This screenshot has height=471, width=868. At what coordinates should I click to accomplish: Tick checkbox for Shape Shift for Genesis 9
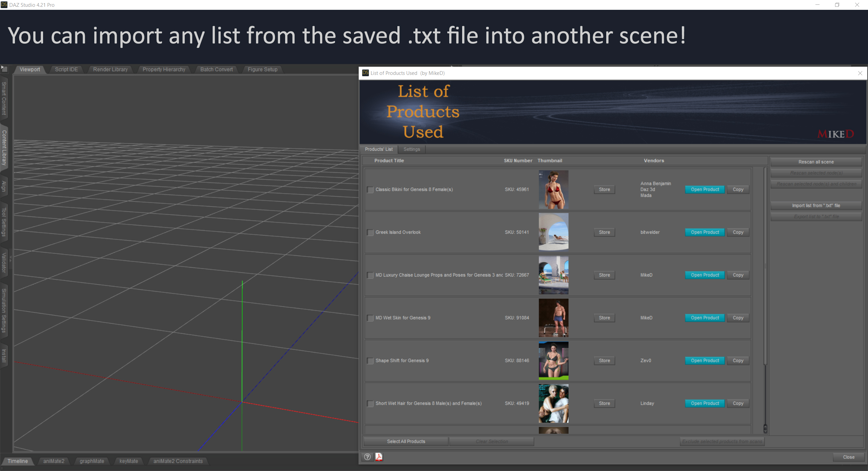click(370, 361)
